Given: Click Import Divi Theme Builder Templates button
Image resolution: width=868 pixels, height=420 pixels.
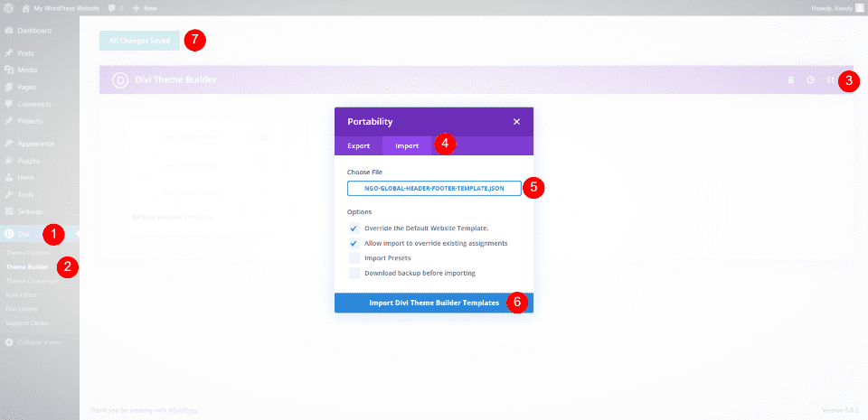Looking at the screenshot, I should (x=434, y=303).
